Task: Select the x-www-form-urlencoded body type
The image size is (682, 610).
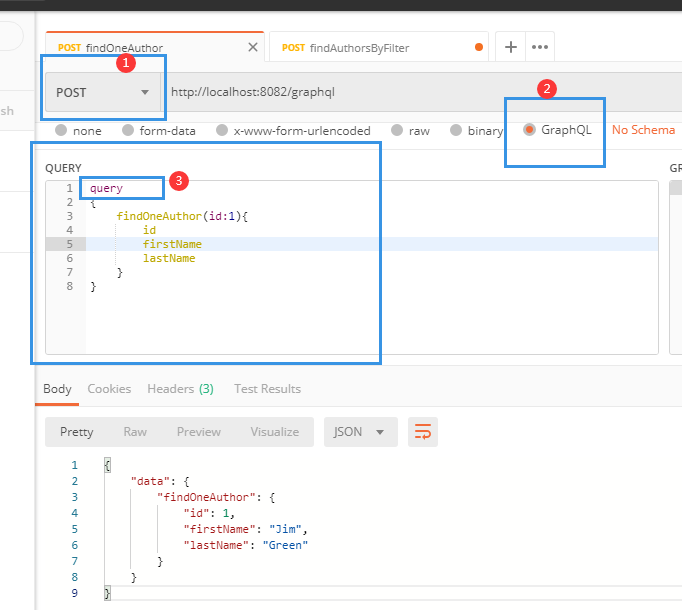Action: 294,131
